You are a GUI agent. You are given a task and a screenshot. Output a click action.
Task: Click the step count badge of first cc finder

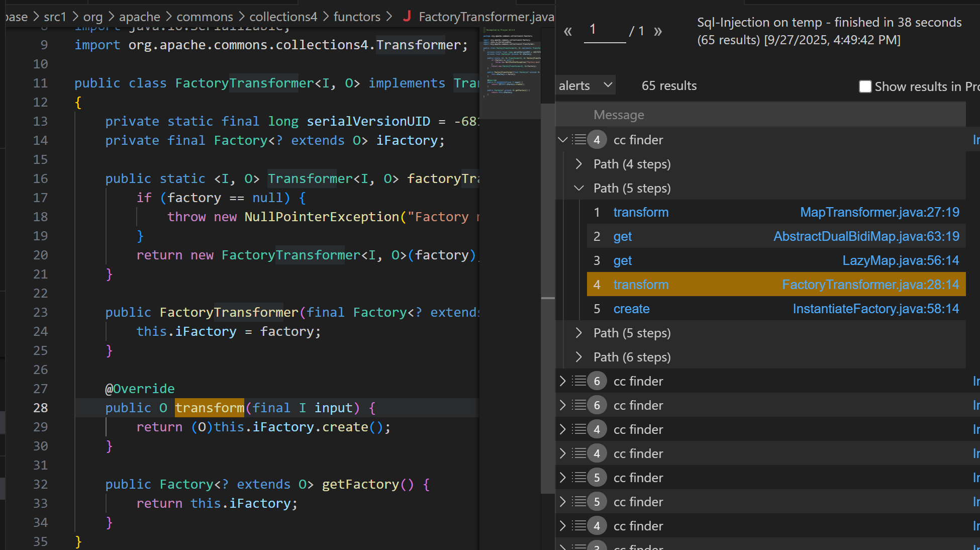597,140
